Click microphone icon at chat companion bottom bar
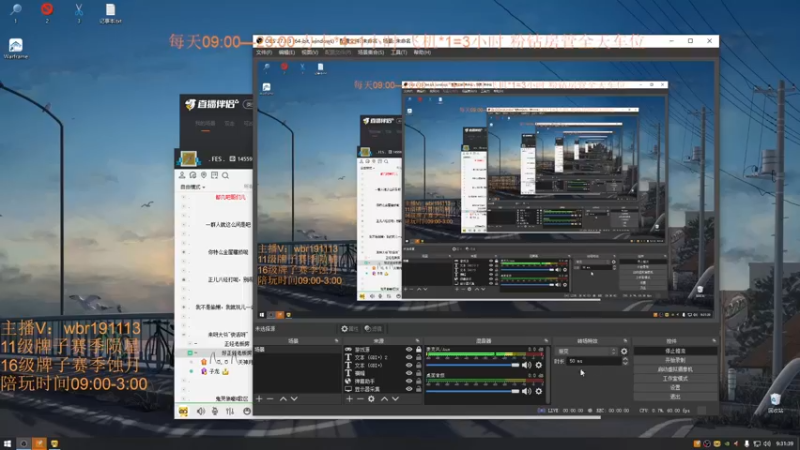Viewport: 800px width, 450px height. (x=215, y=411)
